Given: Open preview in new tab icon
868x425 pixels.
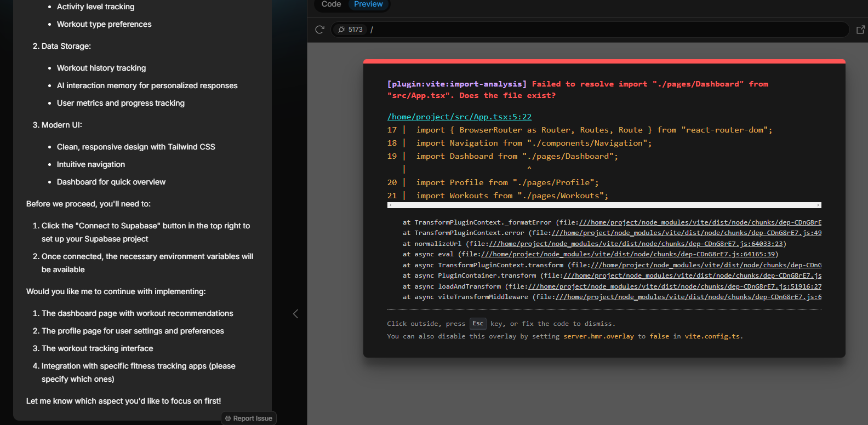Looking at the screenshot, I should [x=861, y=30].
